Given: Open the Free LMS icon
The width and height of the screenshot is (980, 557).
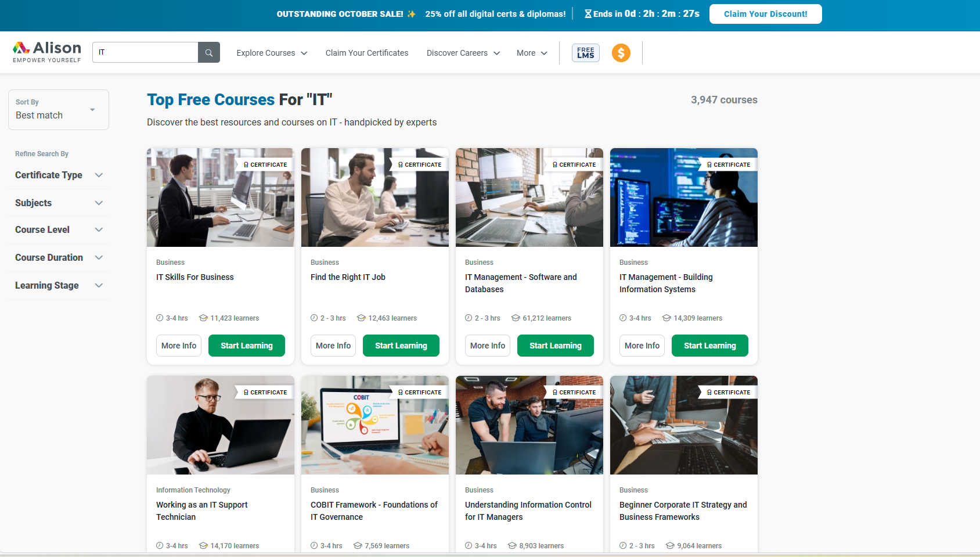Looking at the screenshot, I should [x=586, y=53].
